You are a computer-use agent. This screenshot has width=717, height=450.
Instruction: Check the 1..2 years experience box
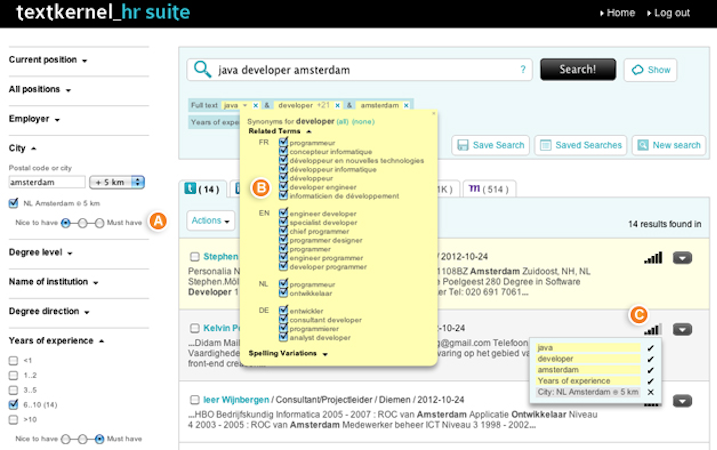point(13,375)
